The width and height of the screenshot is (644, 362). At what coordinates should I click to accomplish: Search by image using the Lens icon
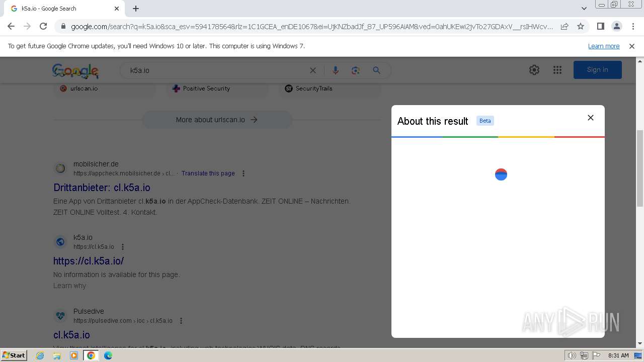(356, 70)
